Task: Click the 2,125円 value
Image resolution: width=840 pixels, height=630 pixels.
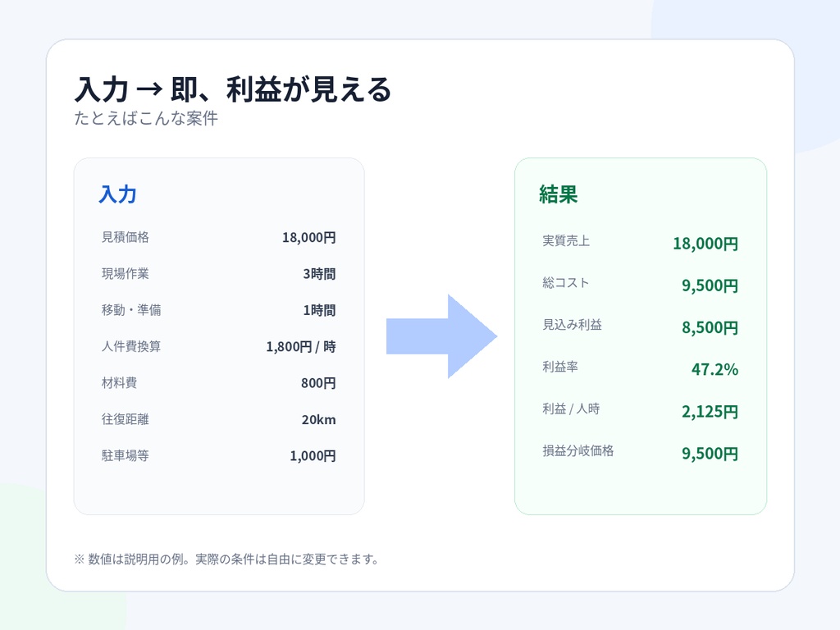Action: tap(710, 412)
